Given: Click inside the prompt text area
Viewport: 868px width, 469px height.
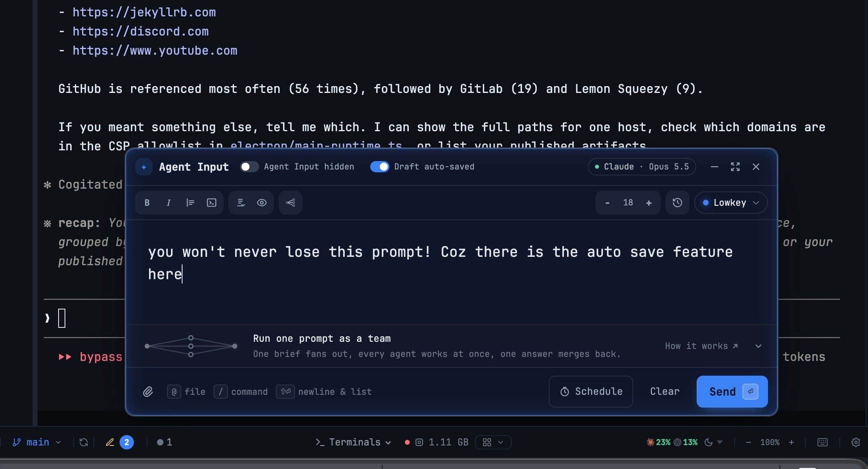Looking at the screenshot, I should (x=452, y=271).
